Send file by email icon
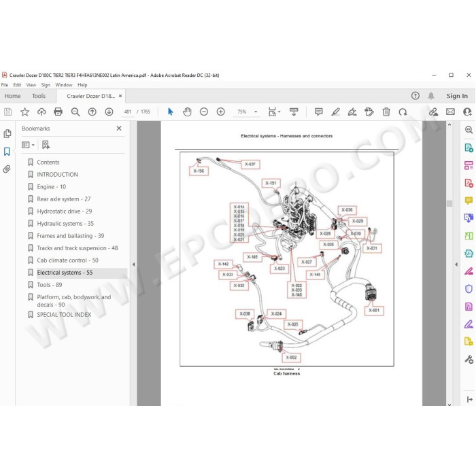The height and width of the screenshot is (476, 476). 450,112
